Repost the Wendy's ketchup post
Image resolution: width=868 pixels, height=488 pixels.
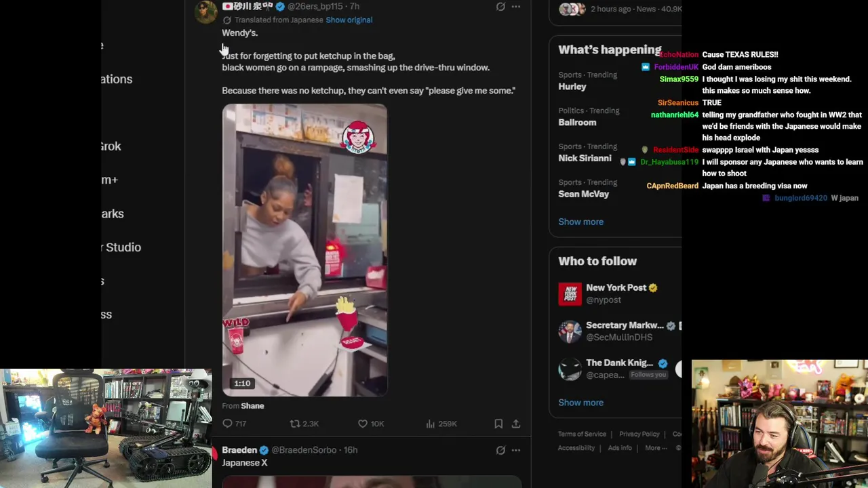click(x=304, y=424)
